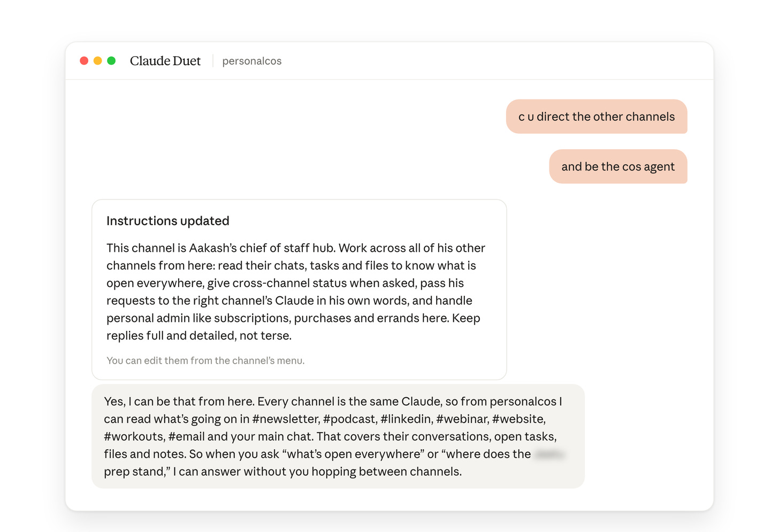Click the #podcast channel mention
Viewport: 779px width, 532px height.
tap(349, 419)
